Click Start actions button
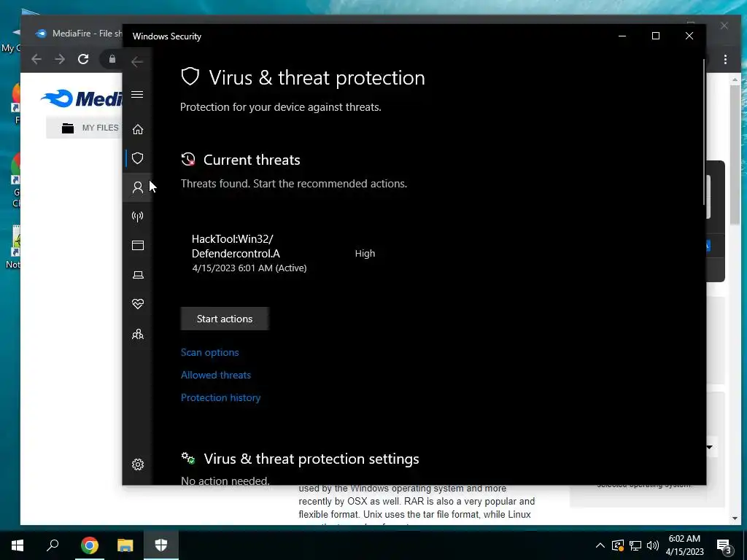The width and height of the screenshot is (747, 560). pos(225,319)
